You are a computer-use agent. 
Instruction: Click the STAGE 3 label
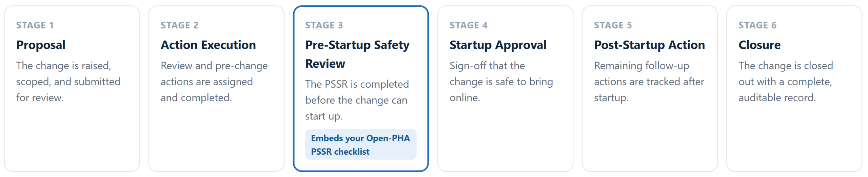point(324,25)
